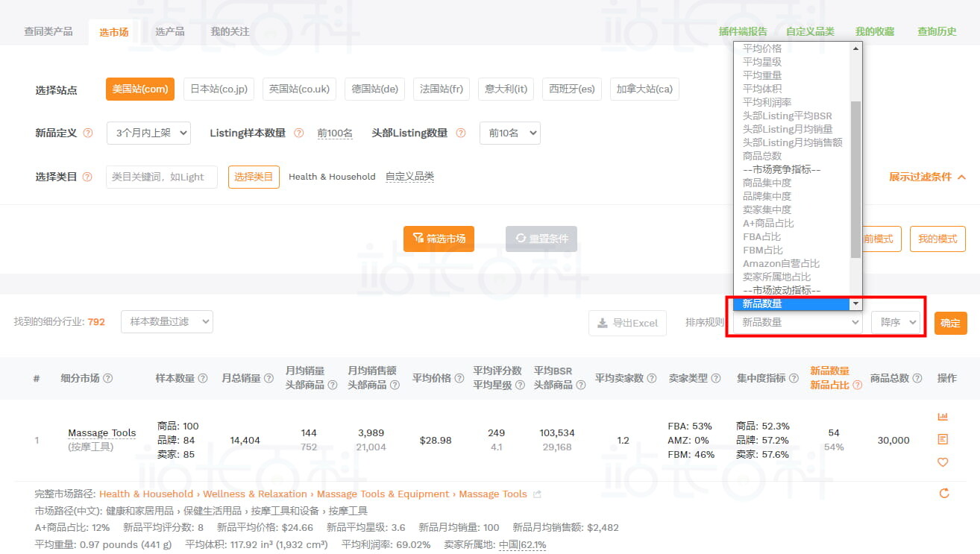Open the 降序 sort order dropdown

click(895, 323)
